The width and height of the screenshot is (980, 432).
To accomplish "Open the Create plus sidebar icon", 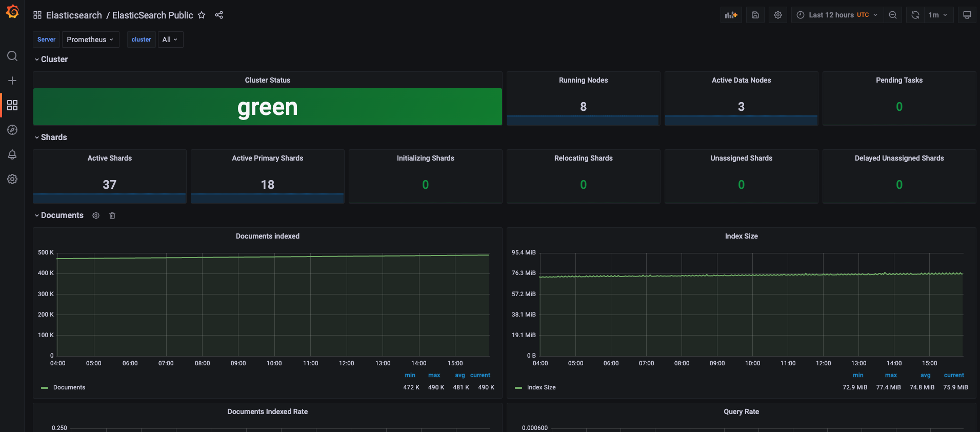I will tap(12, 81).
